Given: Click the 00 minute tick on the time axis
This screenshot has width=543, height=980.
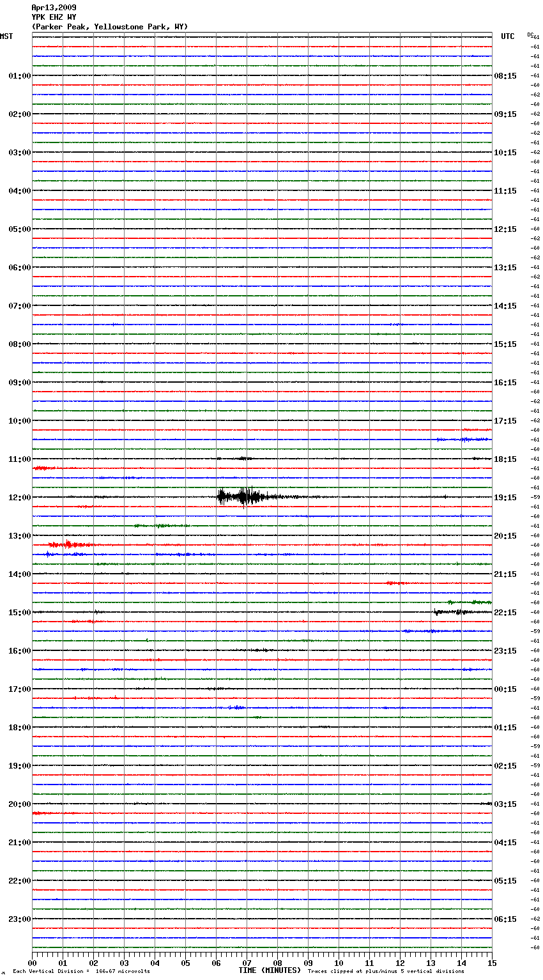Looking at the screenshot, I should (x=32, y=963).
